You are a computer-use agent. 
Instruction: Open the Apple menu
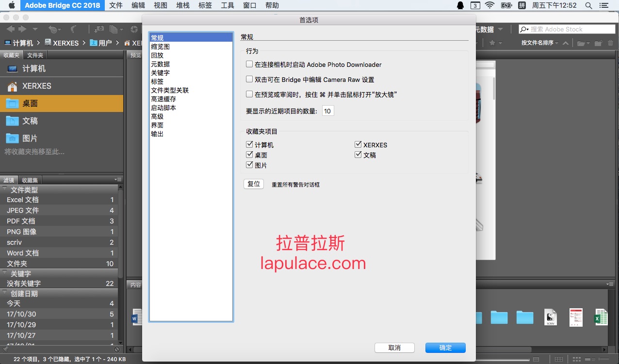coord(12,5)
